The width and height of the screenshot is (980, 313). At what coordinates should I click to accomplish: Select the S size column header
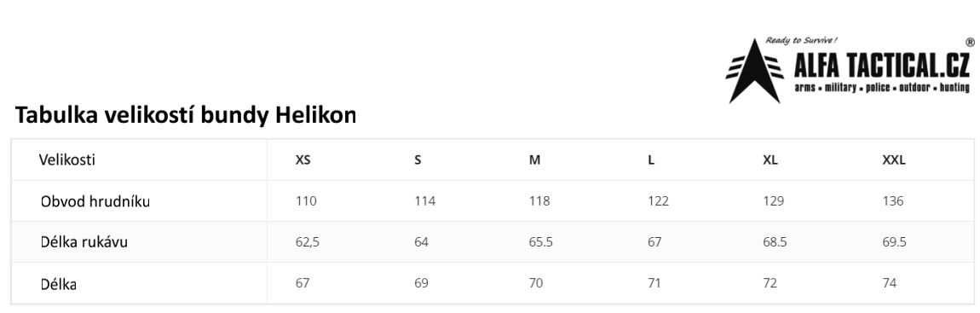(x=418, y=160)
